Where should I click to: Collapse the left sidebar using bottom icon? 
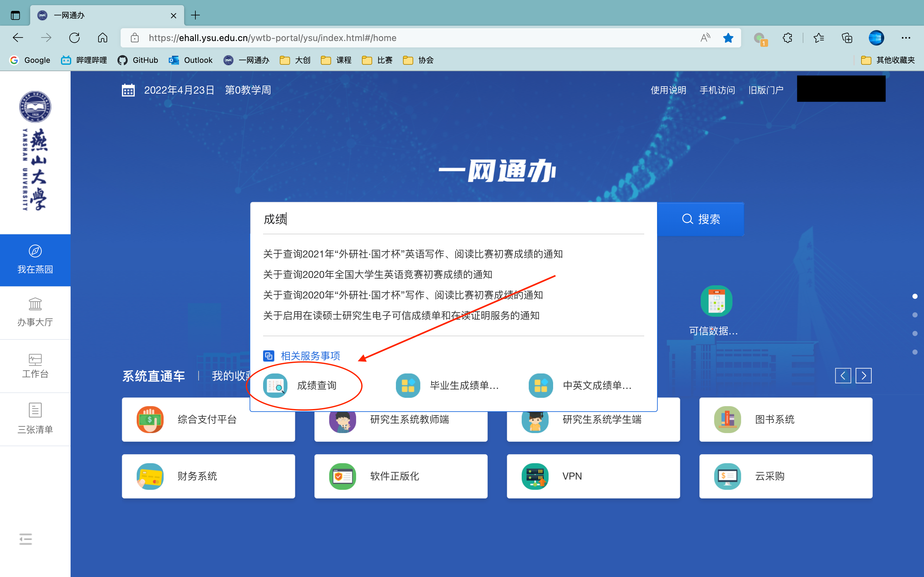point(25,539)
